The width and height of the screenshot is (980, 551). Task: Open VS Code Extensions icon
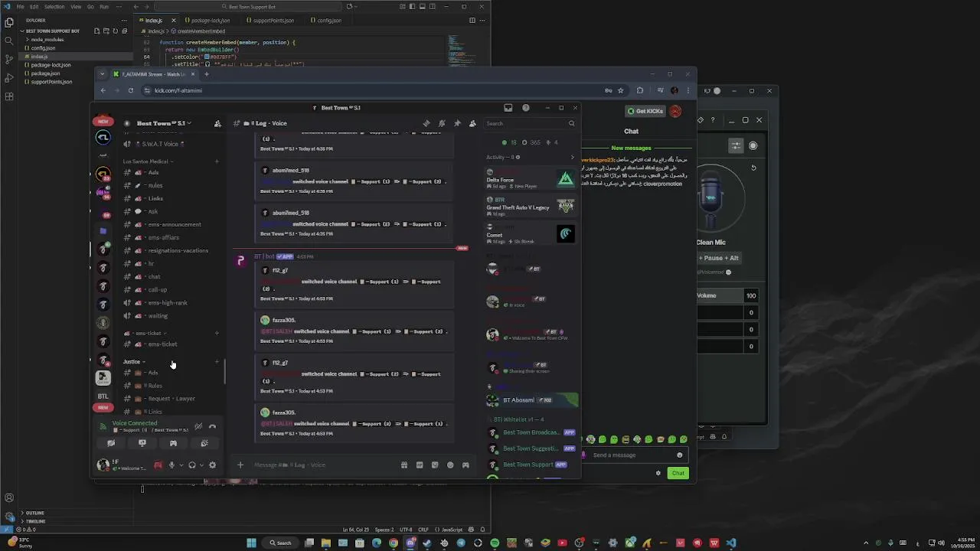[9, 96]
